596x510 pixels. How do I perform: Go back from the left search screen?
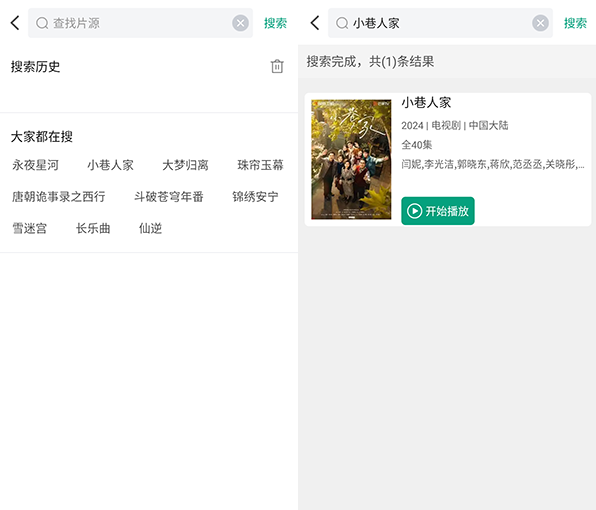point(15,23)
